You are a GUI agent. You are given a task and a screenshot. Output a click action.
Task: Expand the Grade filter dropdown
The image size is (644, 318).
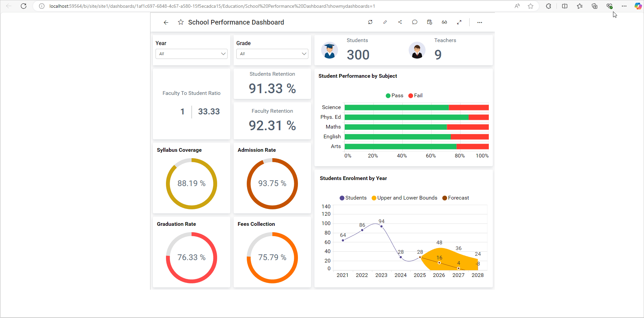(272, 54)
